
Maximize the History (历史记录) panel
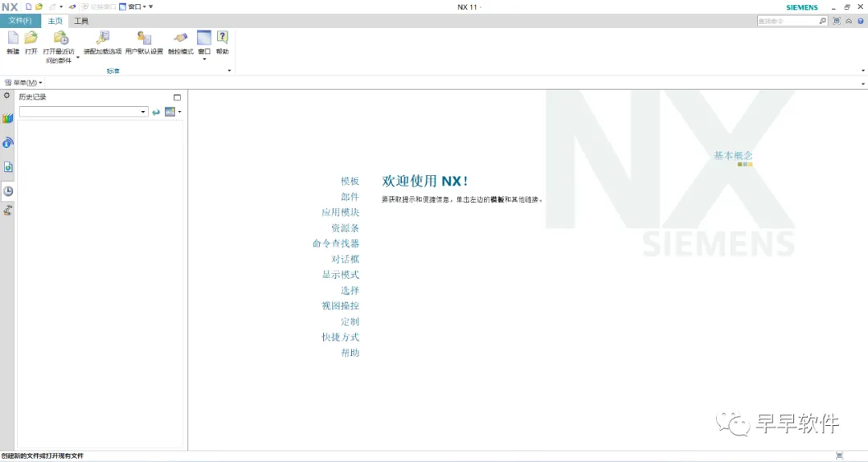tap(177, 97)
